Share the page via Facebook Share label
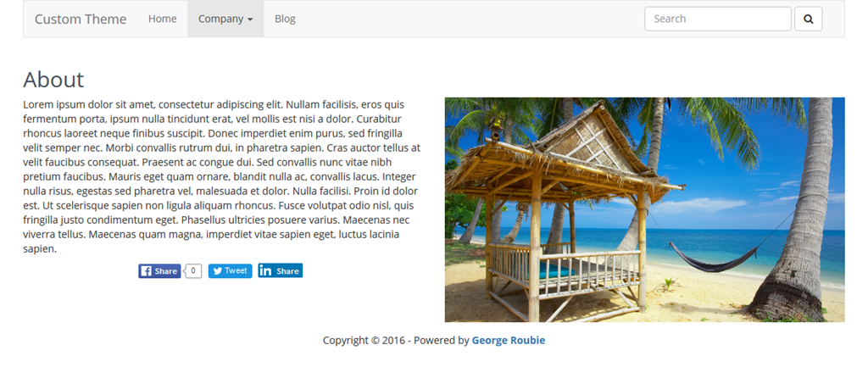This screenshot has width=868, height=367. (x=165, y=271)
